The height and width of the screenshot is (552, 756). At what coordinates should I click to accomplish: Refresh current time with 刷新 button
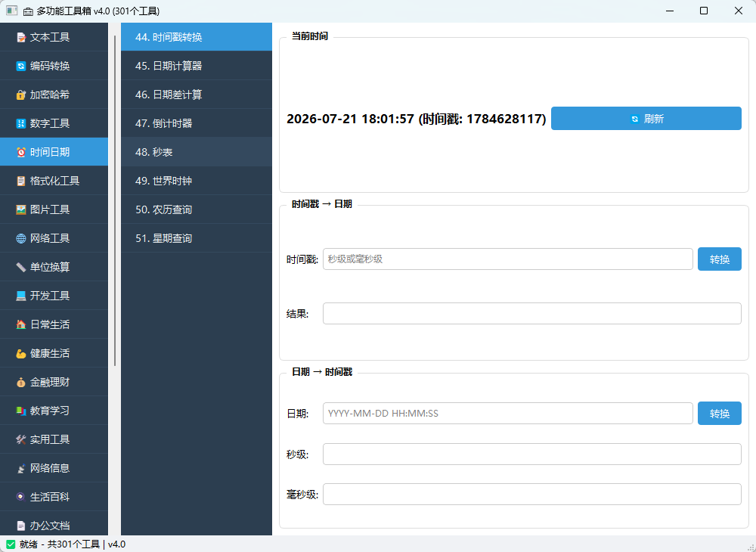pos(646,119)
